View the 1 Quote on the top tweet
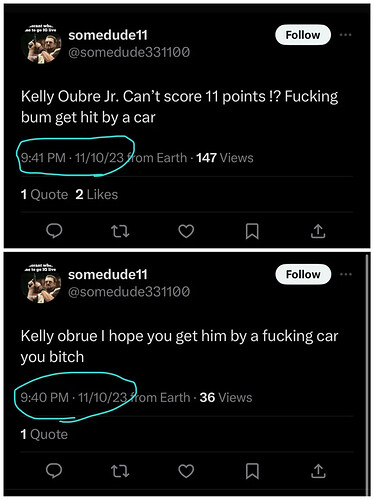Image resolution: width=374 pixels, height=500 pixels. [x=44, y=194]
